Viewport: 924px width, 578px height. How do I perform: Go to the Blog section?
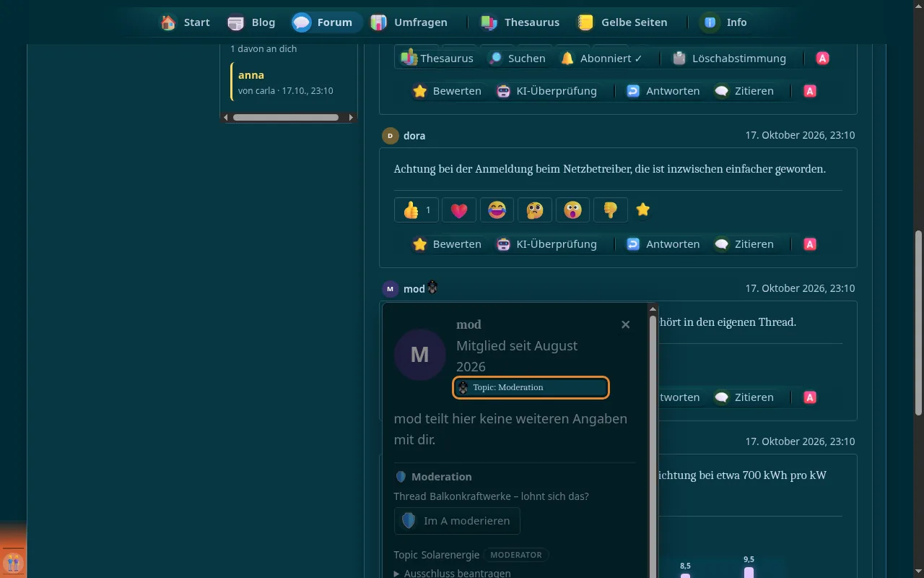[x=251, y=22]
